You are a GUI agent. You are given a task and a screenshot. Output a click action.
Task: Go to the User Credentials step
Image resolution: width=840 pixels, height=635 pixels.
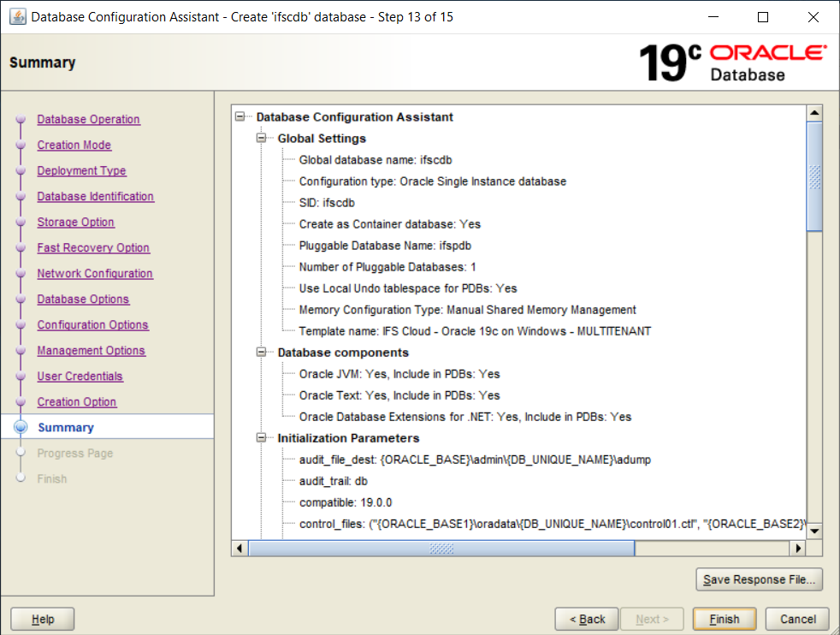click(80, 377)
